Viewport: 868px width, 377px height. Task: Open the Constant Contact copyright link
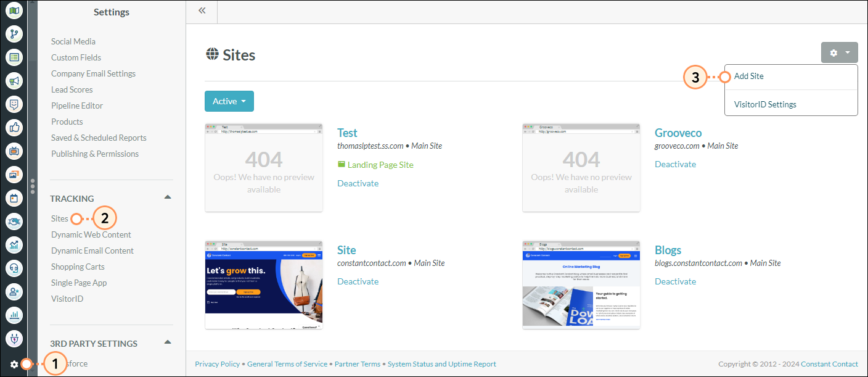(x=830, y=364)
